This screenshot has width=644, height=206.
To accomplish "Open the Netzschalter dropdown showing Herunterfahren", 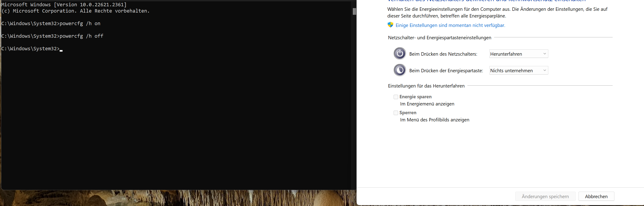I will tap(518, 54).
